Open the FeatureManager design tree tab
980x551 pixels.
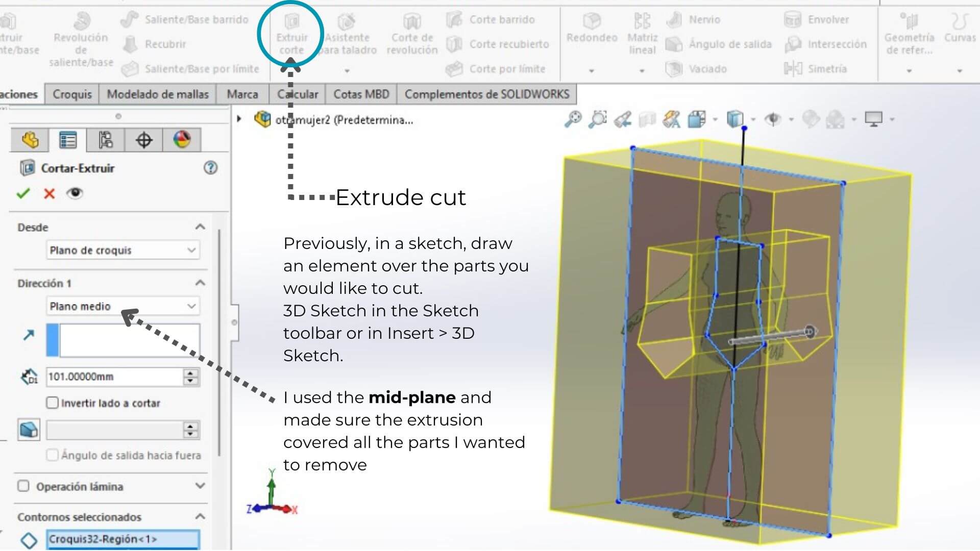pos(30,140)
